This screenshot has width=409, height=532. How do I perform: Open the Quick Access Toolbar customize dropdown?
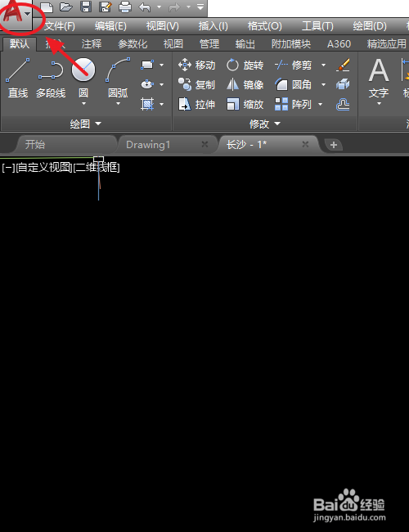point(200,7)
